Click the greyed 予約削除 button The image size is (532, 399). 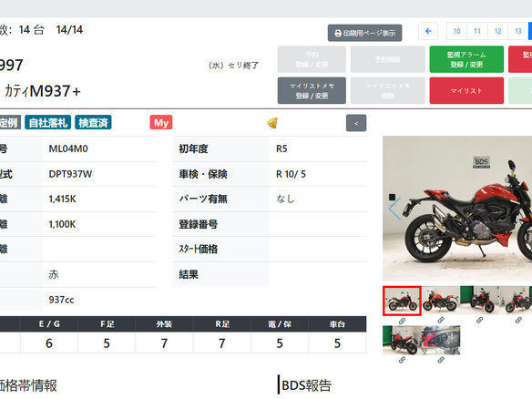pos(388,59)
